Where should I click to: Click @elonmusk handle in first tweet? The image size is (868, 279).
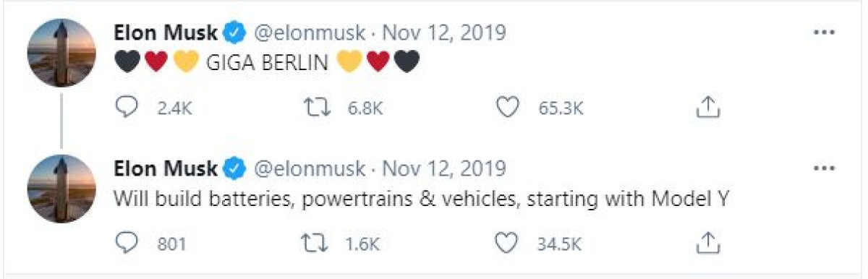(309, 33)
